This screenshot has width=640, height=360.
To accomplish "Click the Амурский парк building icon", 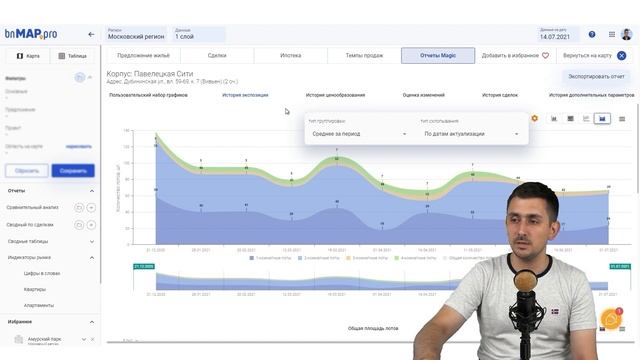I will click(x=18, y=339).
